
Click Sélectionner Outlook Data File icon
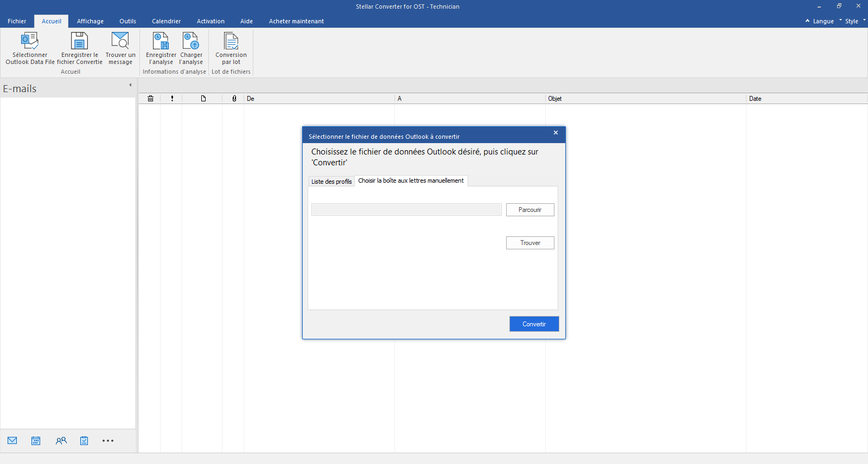tap(30, 41)
